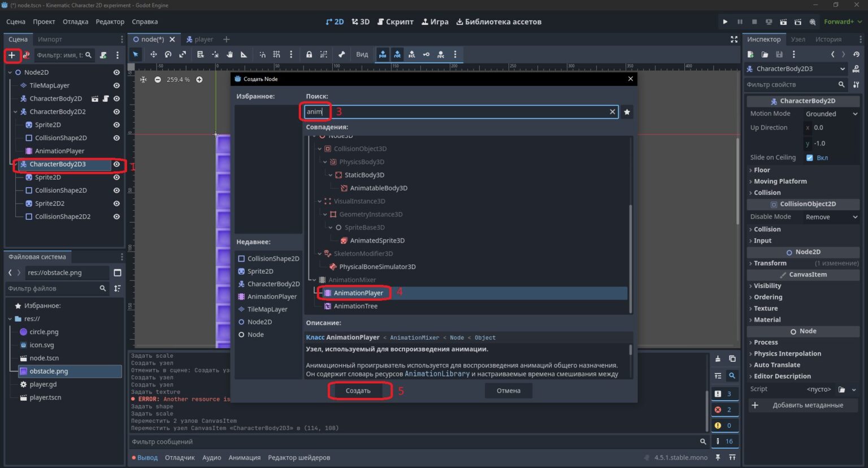Collapse the AnimationMixer class branch

tap(314, 280)
